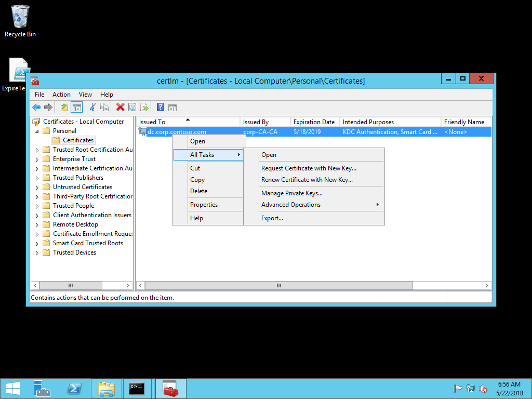Click the Back arrow toolbar icon
This screenshot has width=532, height=399.
pyautogui.click(x=36, y=108)
